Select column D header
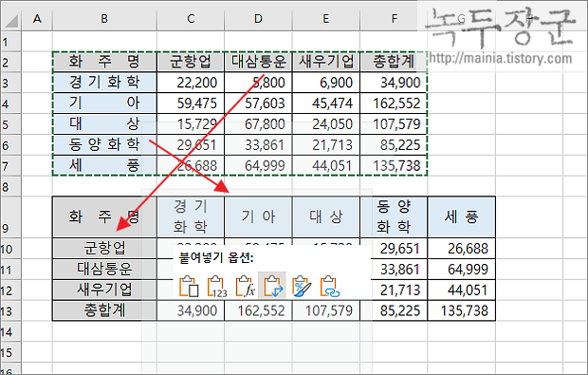Viewport: 588px width, 375px height. (x=258, y=19)
